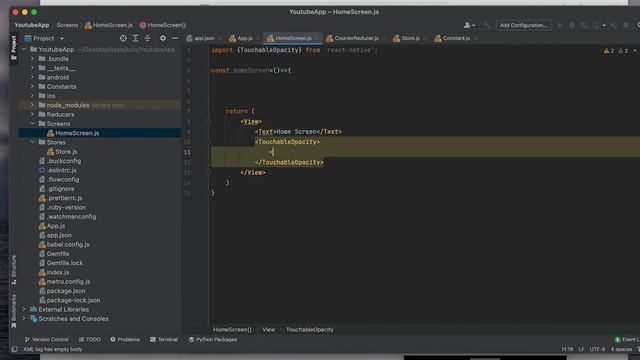Click the Debug bug icon in toolbar
This screenshot has height=360, width=640.
(572, 25)
